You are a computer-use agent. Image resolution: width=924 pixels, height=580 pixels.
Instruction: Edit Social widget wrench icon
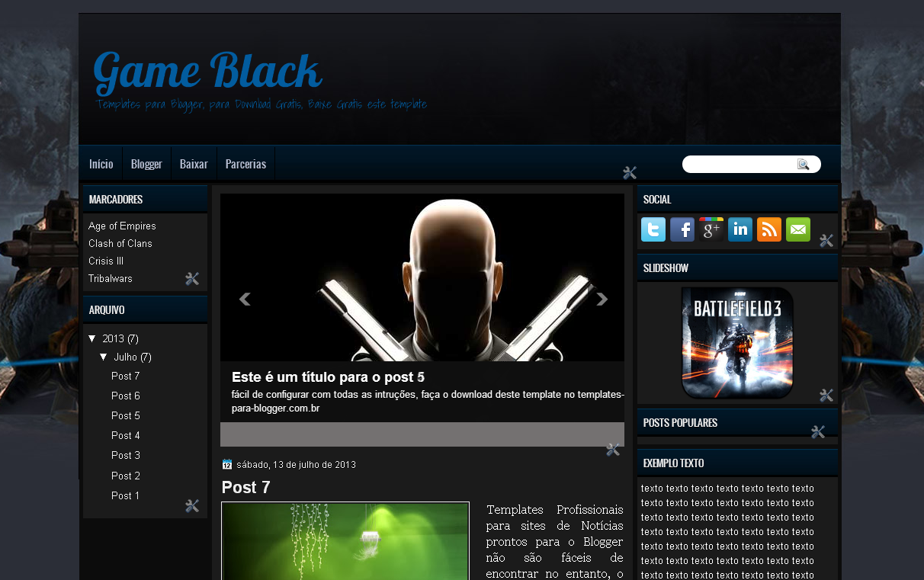(x=826, y=241)
